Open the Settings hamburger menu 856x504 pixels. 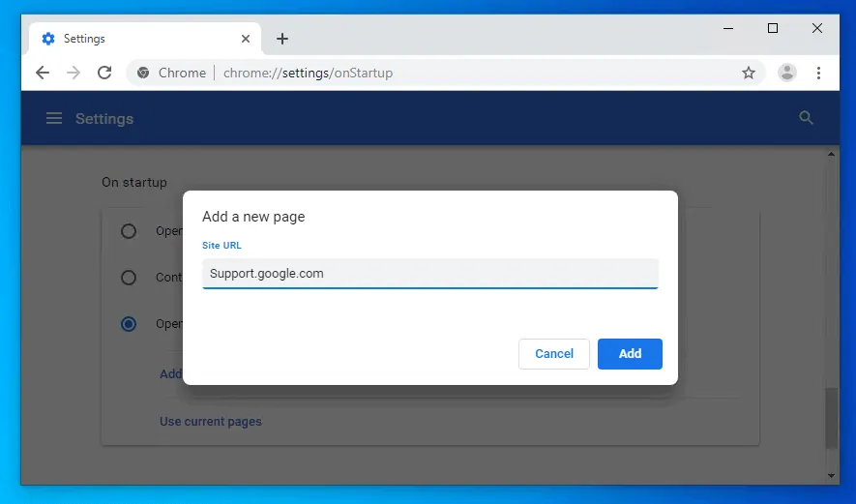[x=54, y=118]
